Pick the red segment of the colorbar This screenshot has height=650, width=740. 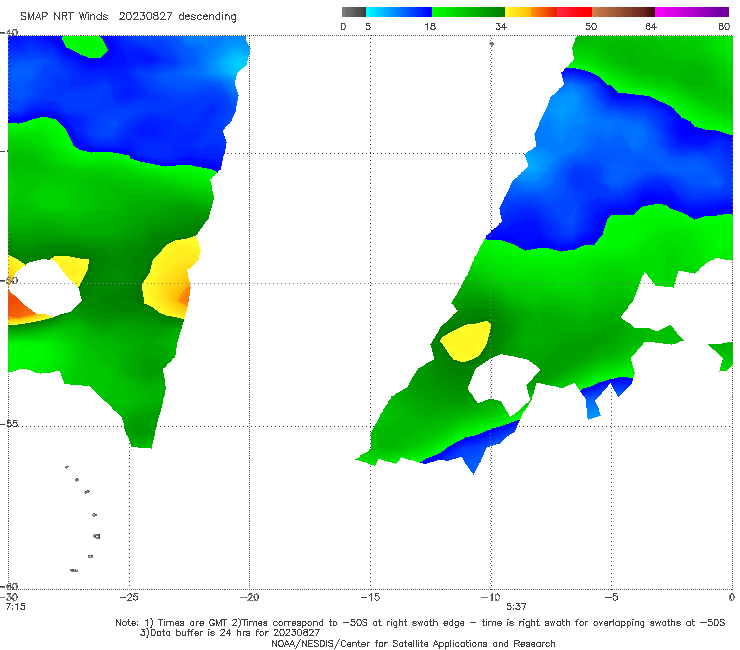[574, 12]
